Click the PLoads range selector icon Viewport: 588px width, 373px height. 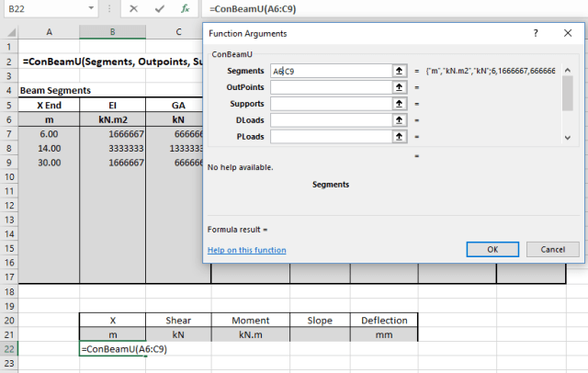[400, 137]
